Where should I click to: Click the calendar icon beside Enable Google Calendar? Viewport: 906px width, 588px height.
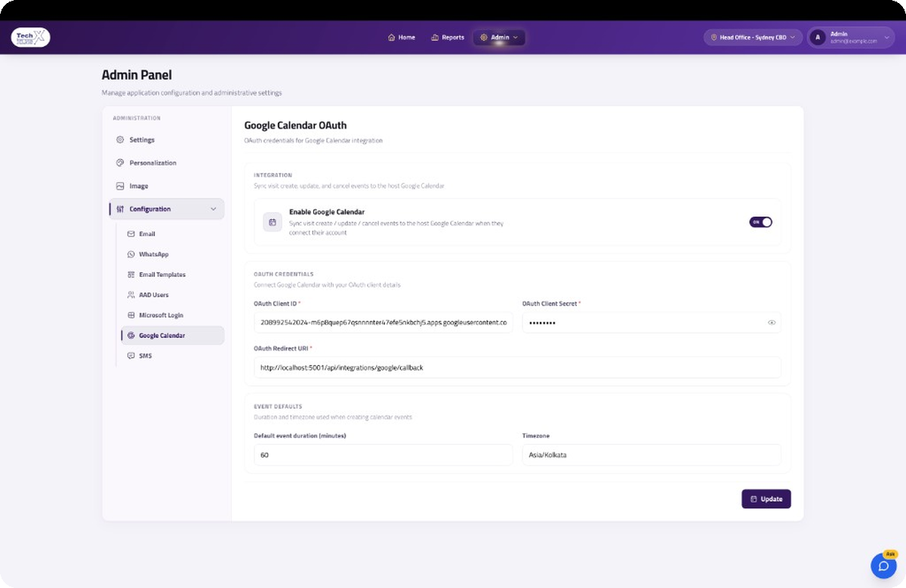pyautogui.click(x=273, y=222)
